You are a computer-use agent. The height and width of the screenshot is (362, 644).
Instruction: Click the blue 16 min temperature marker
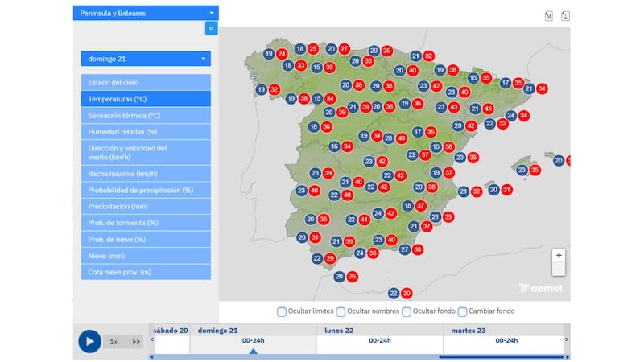(x=334, y=146)
